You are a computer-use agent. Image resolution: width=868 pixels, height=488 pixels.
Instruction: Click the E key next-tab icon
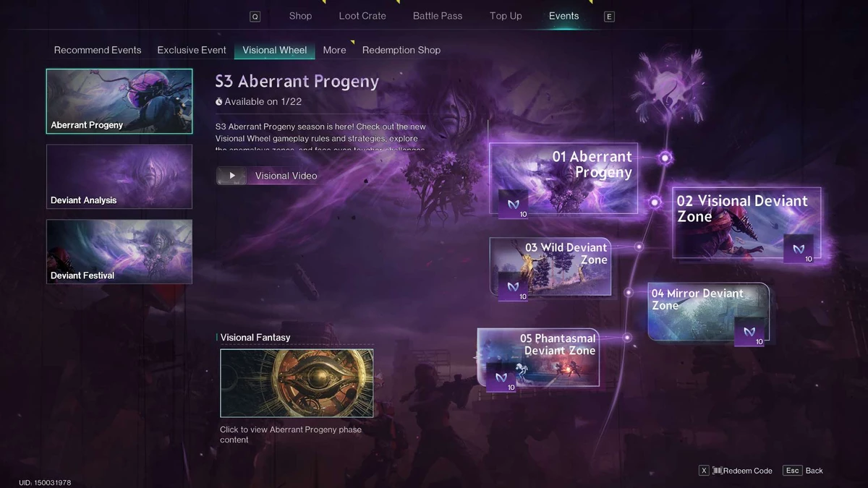(609, 17)
